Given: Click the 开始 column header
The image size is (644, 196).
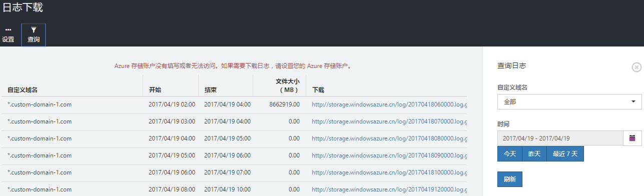Looking at the screenshot, I should coord(155,90).
